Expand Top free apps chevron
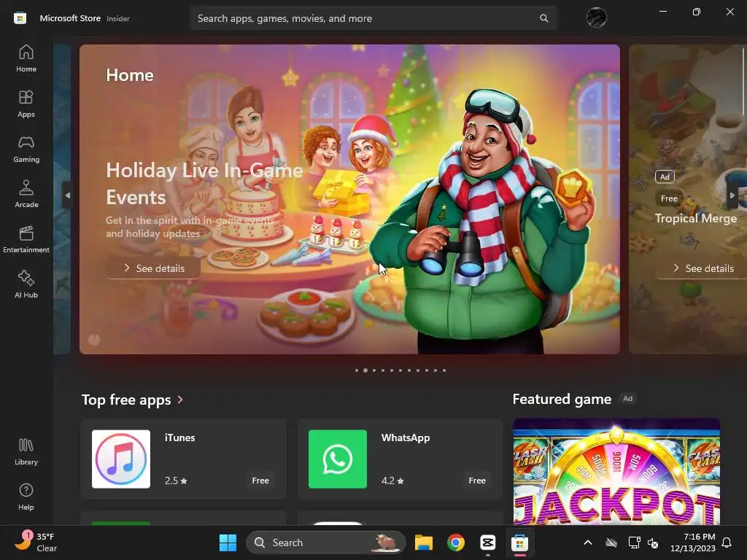The image size is (747, 560). [x=180, y=400]
